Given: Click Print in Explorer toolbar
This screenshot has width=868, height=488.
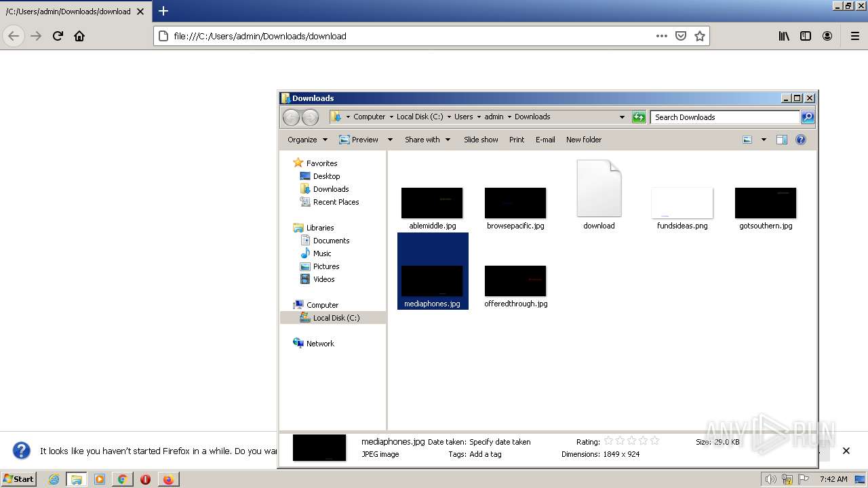Looking at the screenshot, I should coord(517,140).
